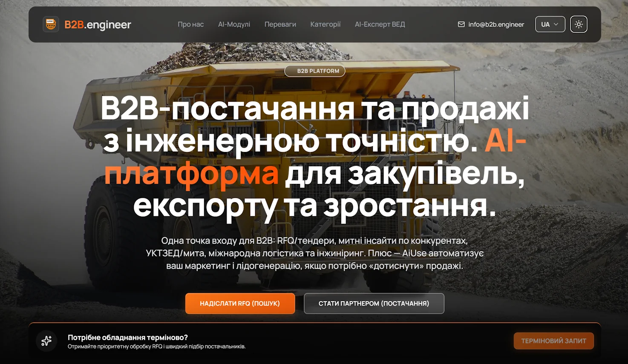Open Категорії navigation link
This screenshot has height=364, width=628.
pyautogui.click(x=326, y=24)
